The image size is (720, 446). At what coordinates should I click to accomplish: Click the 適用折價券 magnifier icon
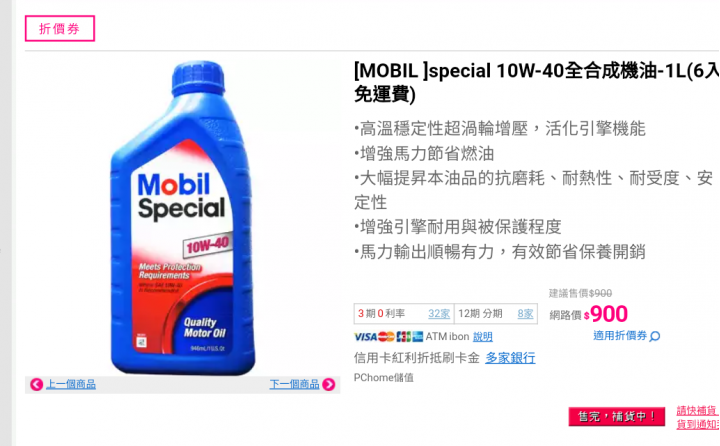655,336
